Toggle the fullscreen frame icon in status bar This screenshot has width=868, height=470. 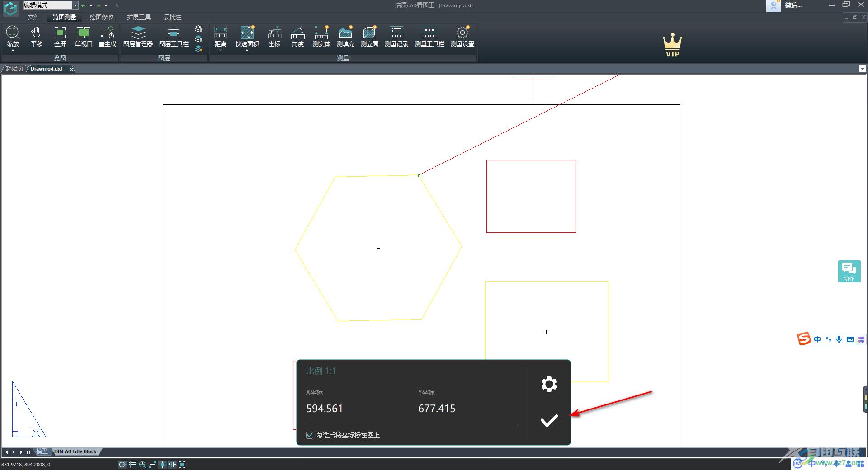coord(182,465)
